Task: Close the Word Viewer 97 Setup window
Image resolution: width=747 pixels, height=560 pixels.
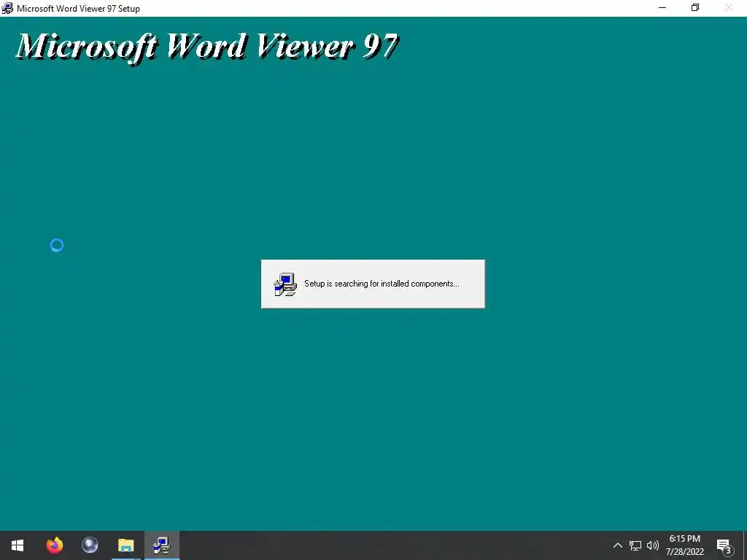Action: pos(729,7)
